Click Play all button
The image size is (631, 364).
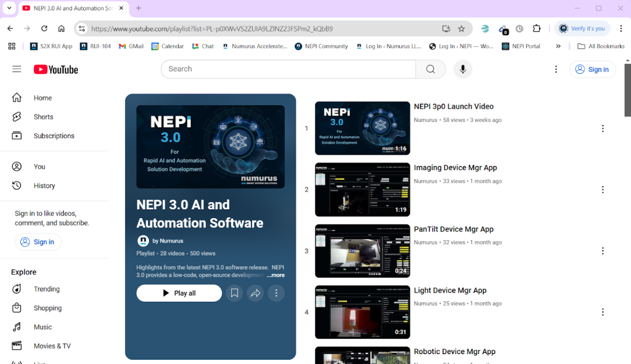click(x=179, y=293)
